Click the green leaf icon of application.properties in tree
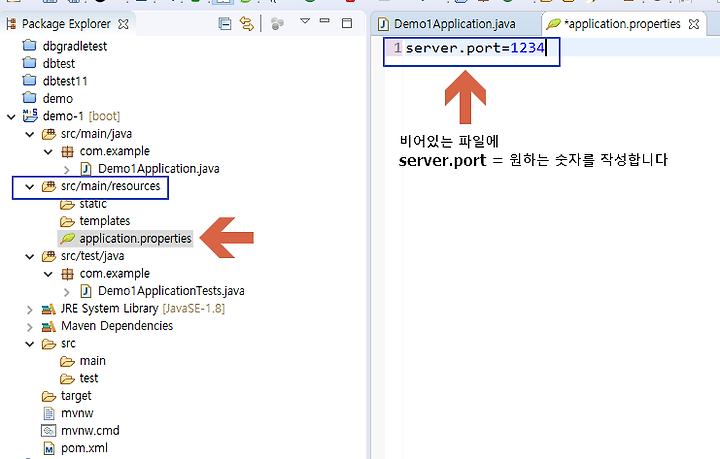Image resolution: width=720 pixels, height=459 pixels. point(68,239)
